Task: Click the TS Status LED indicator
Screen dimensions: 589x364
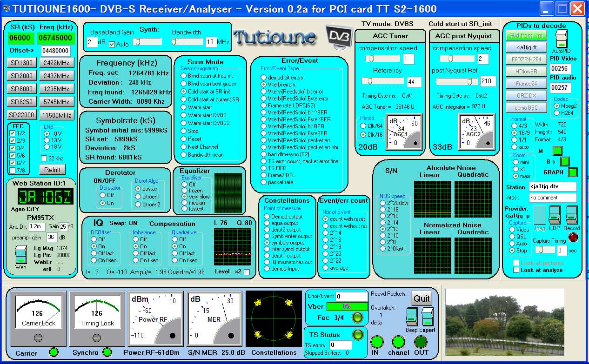Action: 357,334
